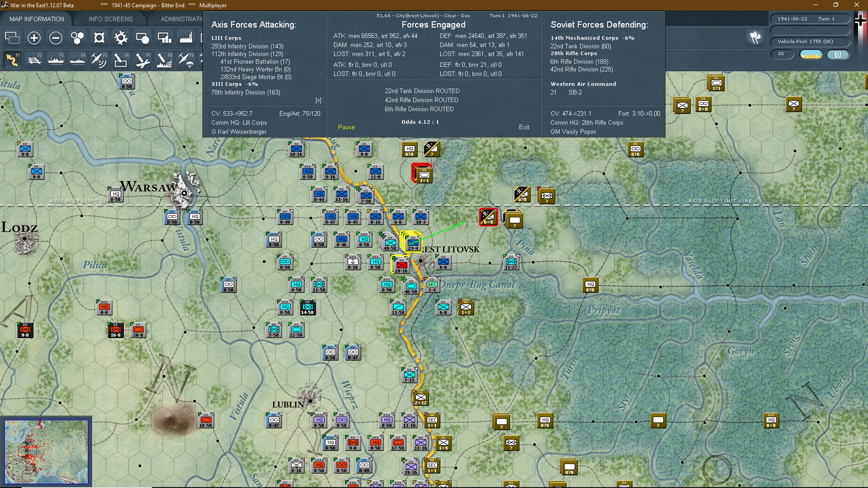Select the yellow-highlighted 23-4 unit stack

point(412,243)
